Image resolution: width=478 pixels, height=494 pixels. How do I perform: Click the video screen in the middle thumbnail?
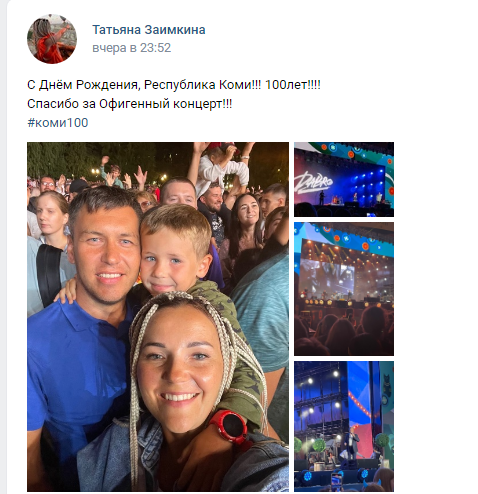coord(327,278)
